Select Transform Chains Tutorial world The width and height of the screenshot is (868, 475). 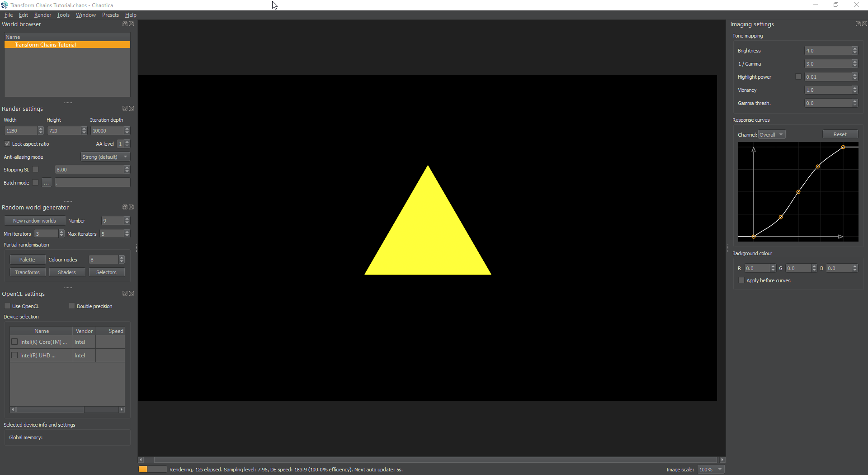[67, 45]
